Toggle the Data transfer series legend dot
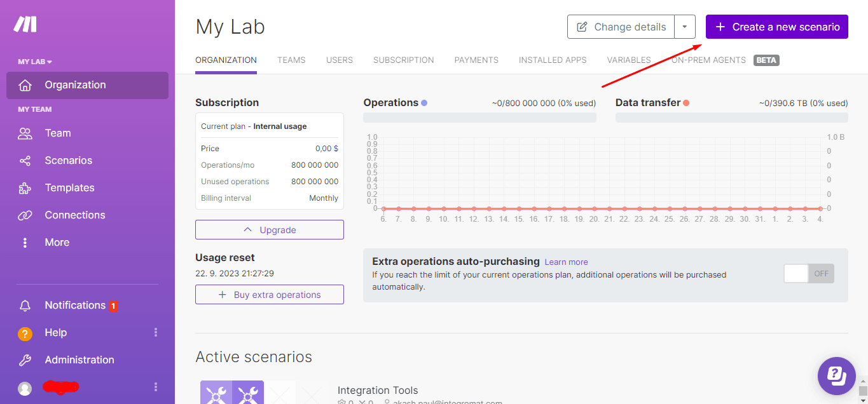Screen dimensions: 868x404 coord(686,103)
